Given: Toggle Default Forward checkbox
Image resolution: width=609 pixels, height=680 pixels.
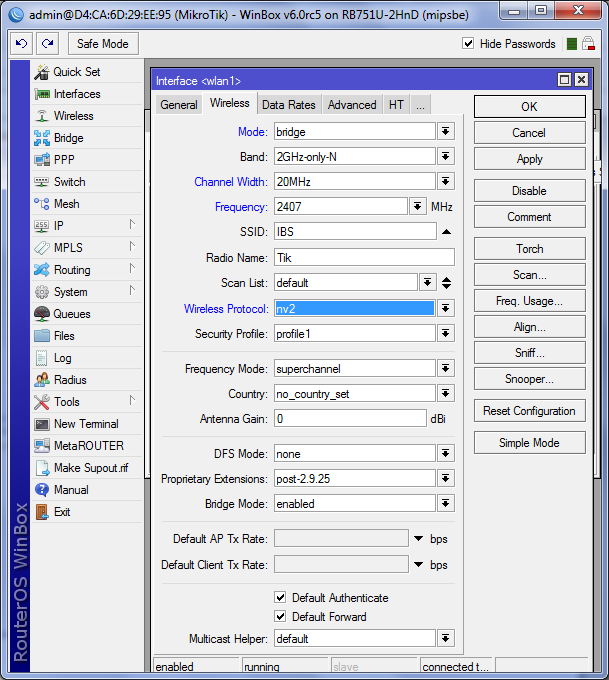Looking at the screenshot, I should point(280,617).
